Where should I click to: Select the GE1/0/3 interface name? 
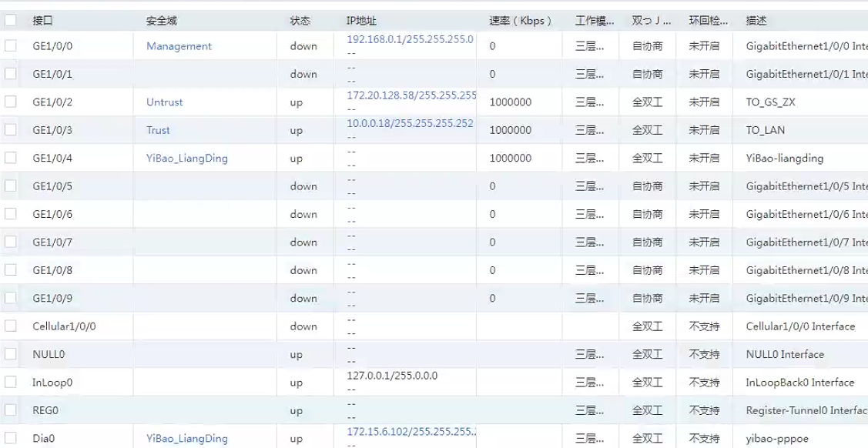(52, 130)
